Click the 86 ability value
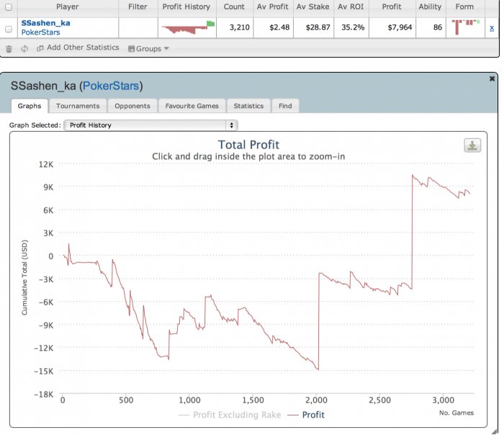504x435 pixels. point(438,27)
